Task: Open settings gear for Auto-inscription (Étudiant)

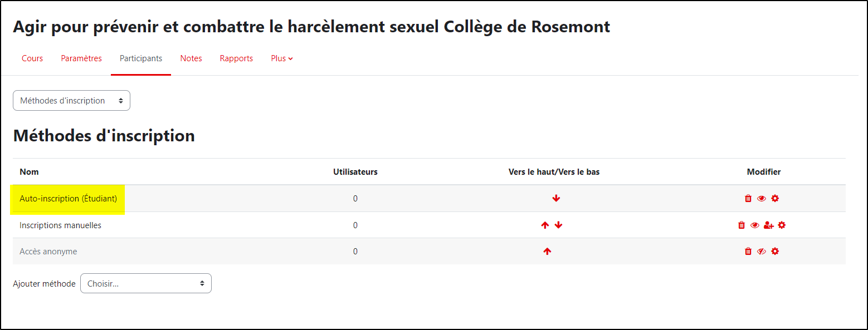Action: point(775,199)
